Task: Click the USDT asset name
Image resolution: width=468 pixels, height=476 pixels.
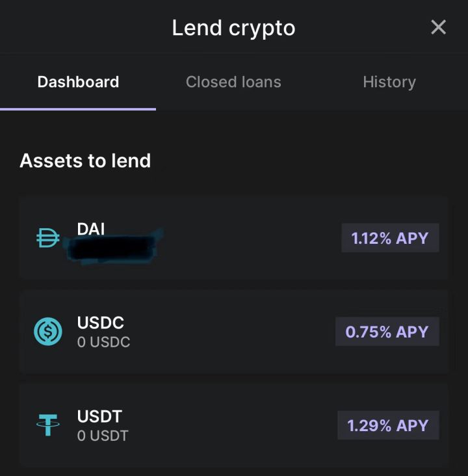Action: [99, 416]
